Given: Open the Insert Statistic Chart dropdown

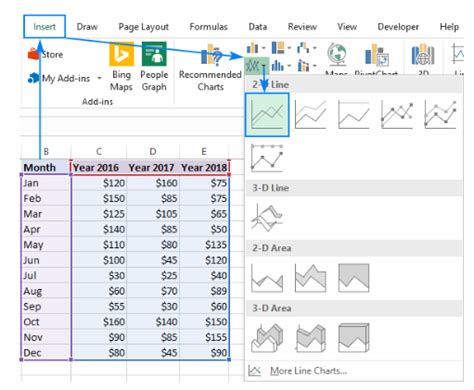Looking at the screenshot, I should tap(281, 66).
